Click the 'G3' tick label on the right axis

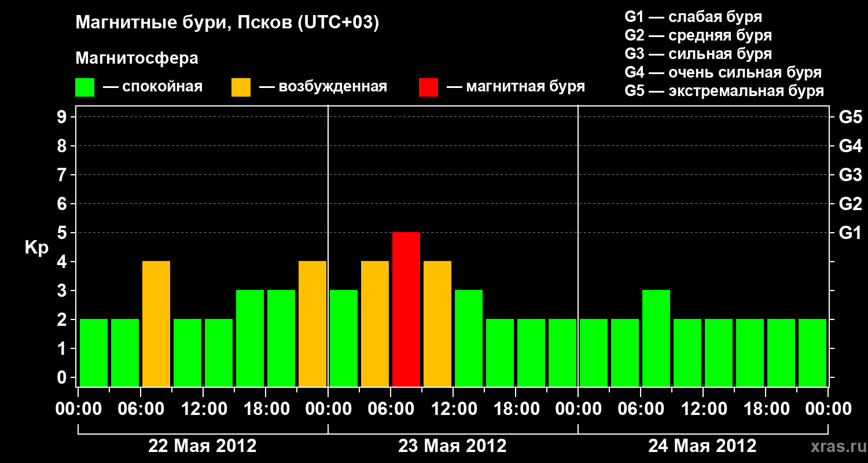tap(850, 175)
